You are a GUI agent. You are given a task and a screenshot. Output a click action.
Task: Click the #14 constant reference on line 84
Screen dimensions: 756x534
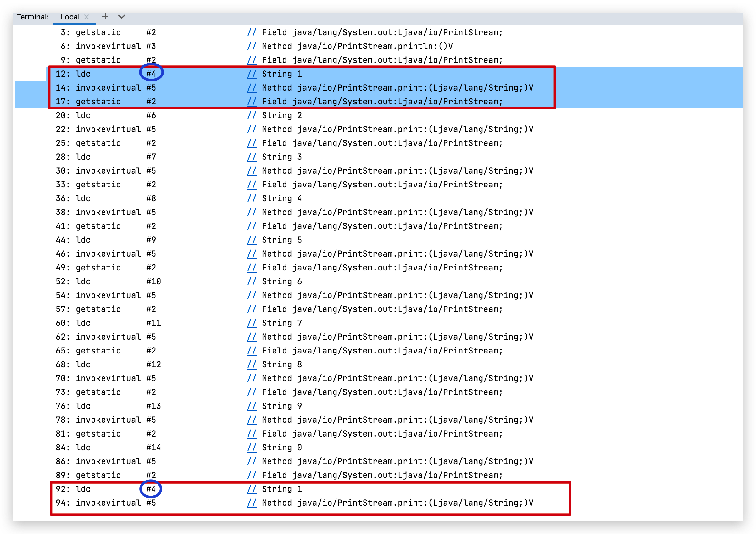tap(153, 448)
